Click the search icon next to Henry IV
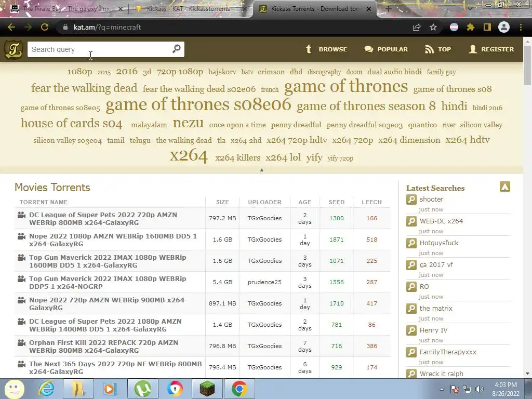 click(x=411, y=330)
